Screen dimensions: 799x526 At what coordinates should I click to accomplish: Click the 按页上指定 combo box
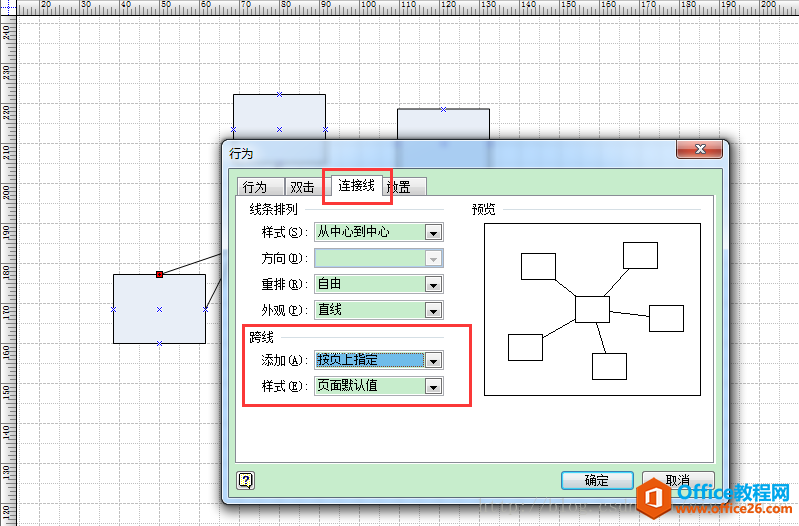[x=379, y=360]
